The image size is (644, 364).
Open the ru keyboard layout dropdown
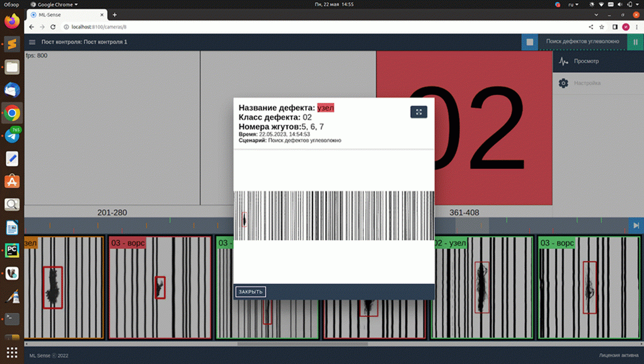[574, 4]
